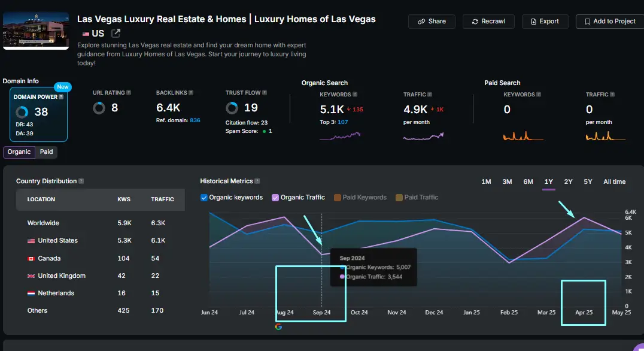Select the Others row
644x351 pixels.
100,310
